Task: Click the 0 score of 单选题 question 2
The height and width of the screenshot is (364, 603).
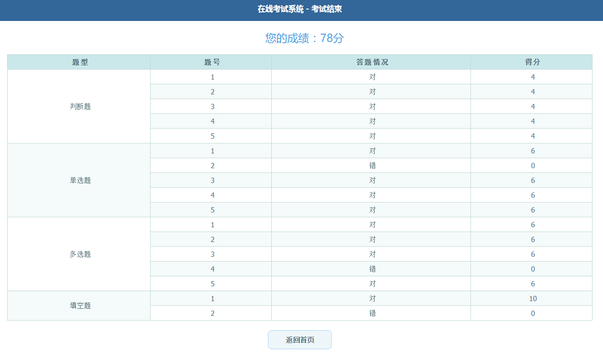Action: tap(532, 165)
